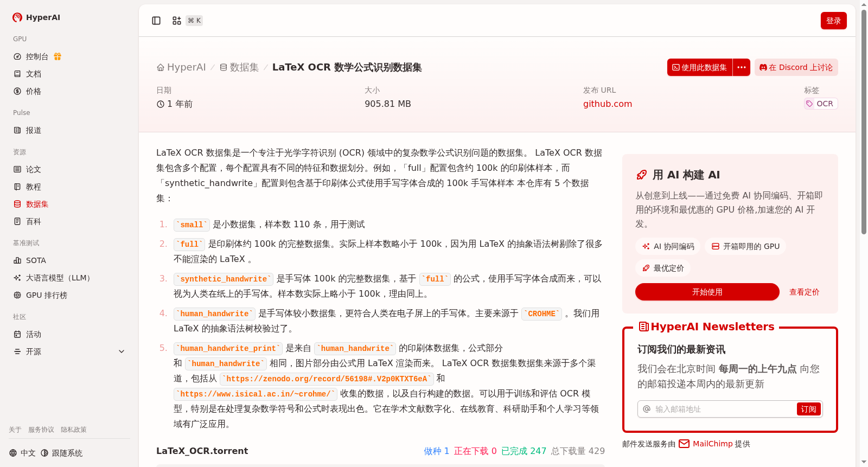Click the `small` code tag
The image size is (868, 467).
tap(192, 225)
